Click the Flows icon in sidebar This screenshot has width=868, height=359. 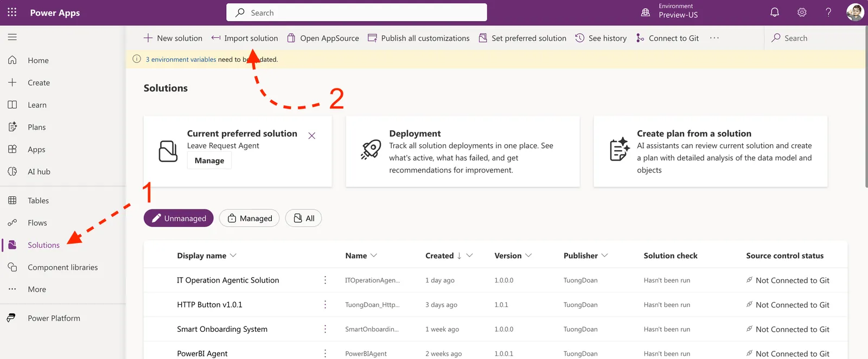(x=12, y=223)
